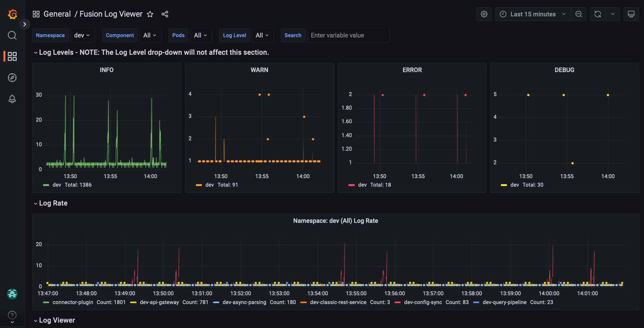This screenshot has height=328, width=644.
Task: Open the General dashboards folder breadcrumb
Action: [57, 14]
